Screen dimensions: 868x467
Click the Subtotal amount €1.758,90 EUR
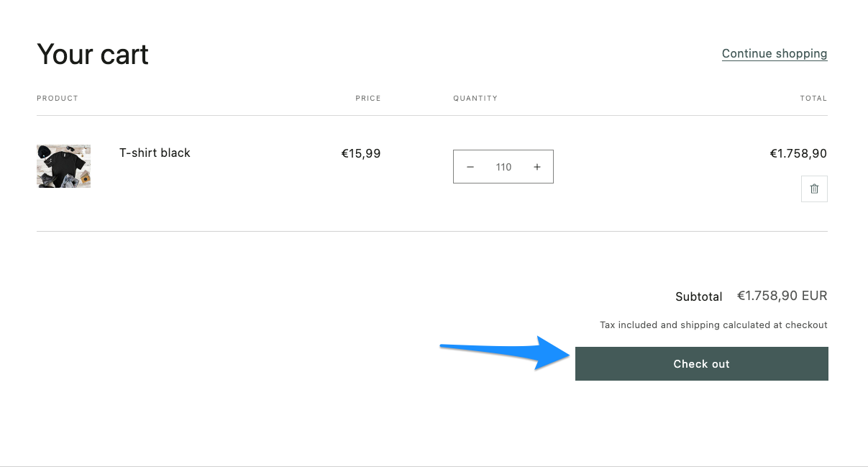pos(782,296)
